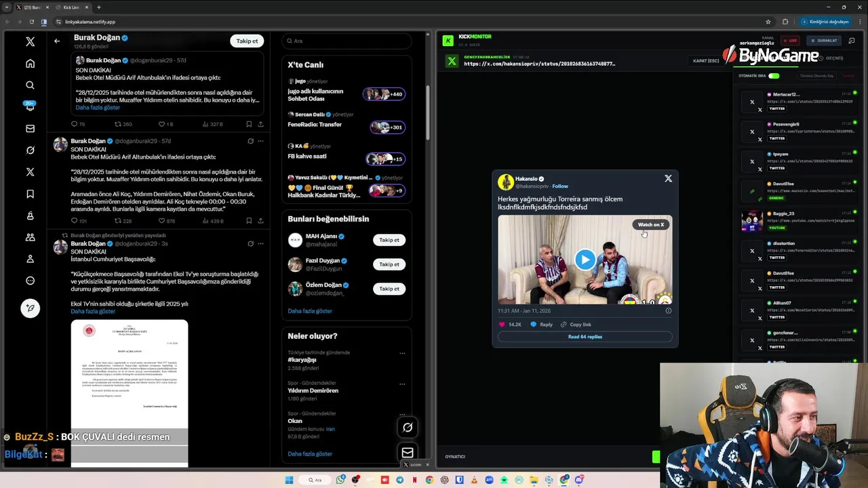Open floating Grok button near trends
This screenshot has width=868, height=488.
[408, 428]
